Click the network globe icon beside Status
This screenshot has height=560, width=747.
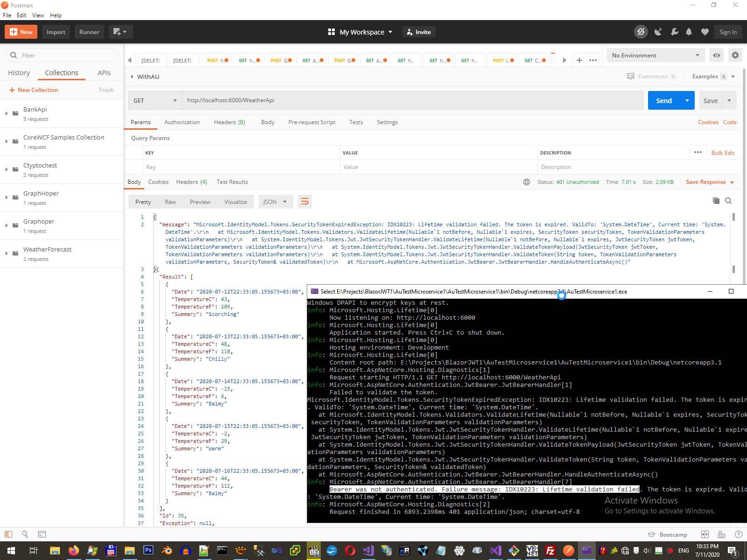[x=527, y=182]
